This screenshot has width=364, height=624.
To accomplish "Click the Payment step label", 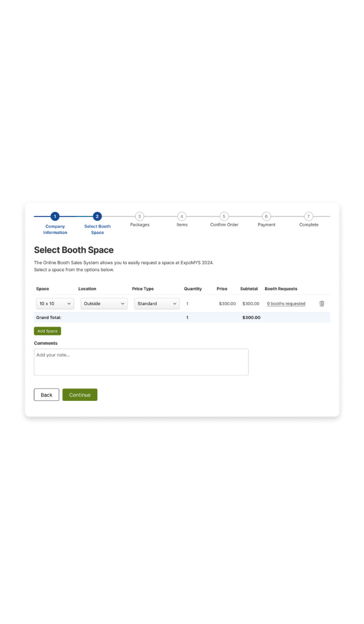I will (266, 225).
